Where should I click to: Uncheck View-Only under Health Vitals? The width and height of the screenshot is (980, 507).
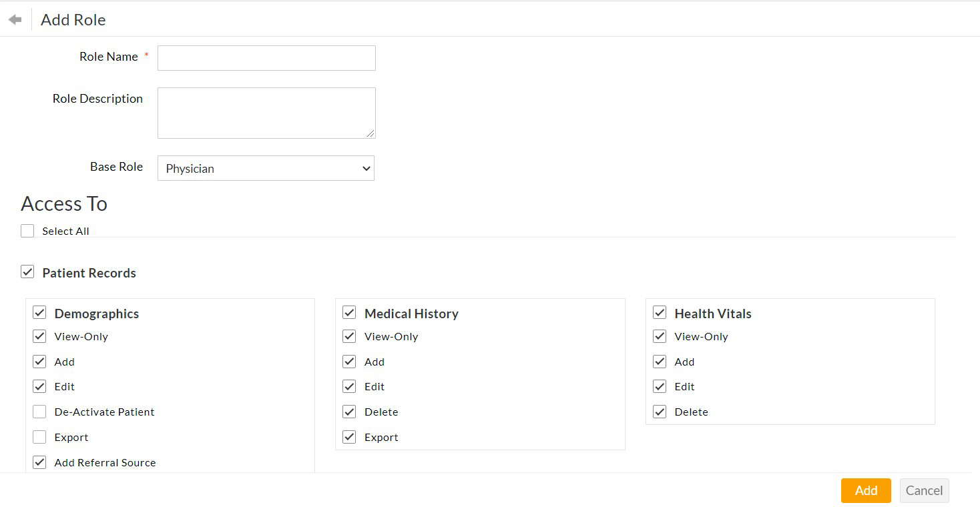pos(660,336)
